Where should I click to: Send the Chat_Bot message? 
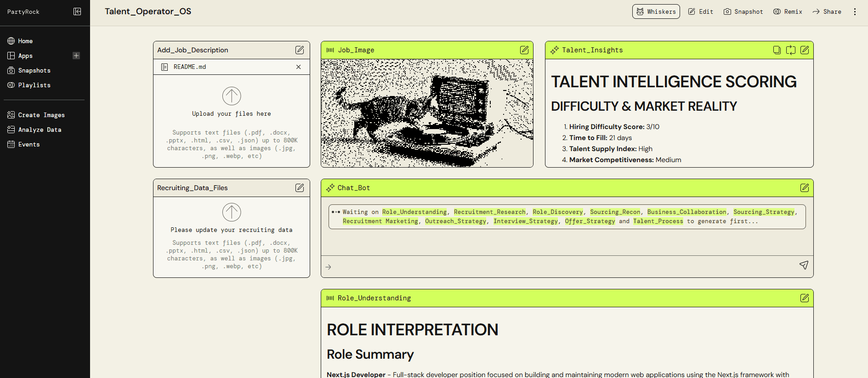coord(804,265)
